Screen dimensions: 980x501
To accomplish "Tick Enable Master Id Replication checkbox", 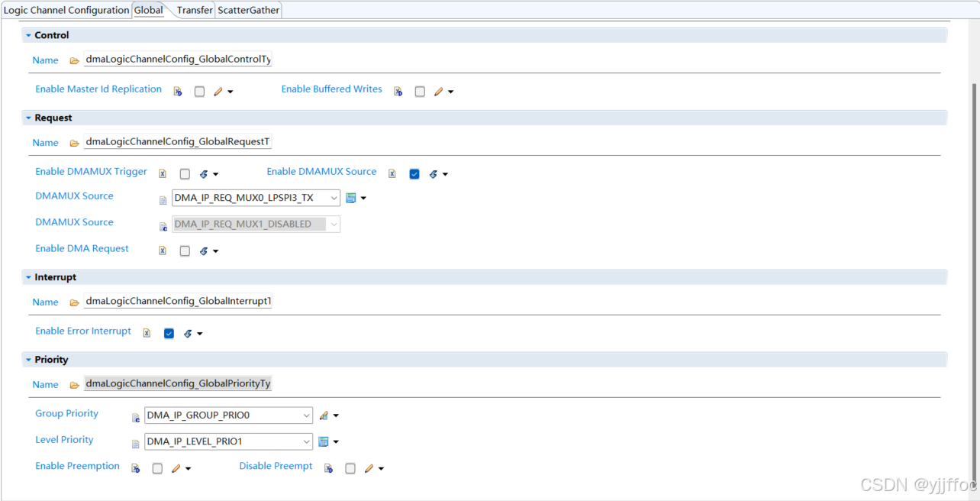I will tap(199, 92).
